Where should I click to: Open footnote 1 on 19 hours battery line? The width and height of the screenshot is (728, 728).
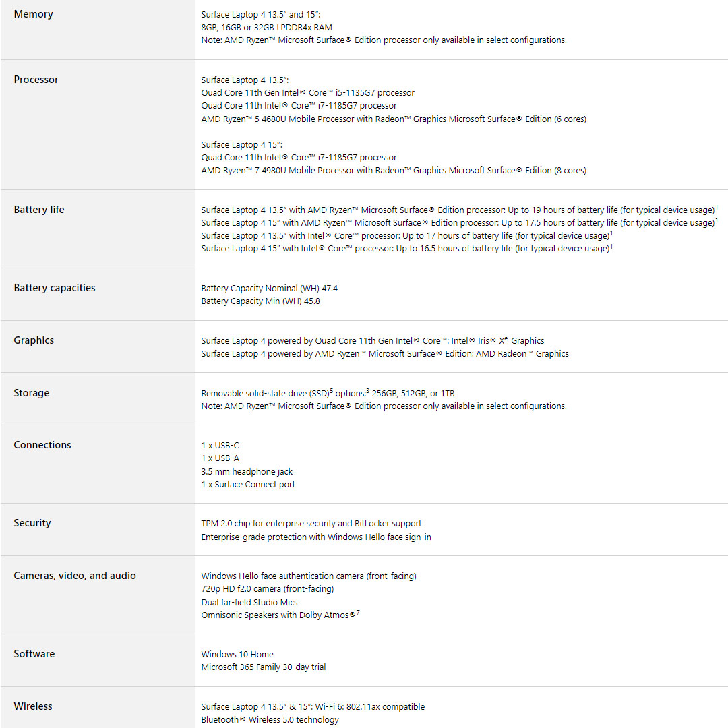(x=717, y=207)
